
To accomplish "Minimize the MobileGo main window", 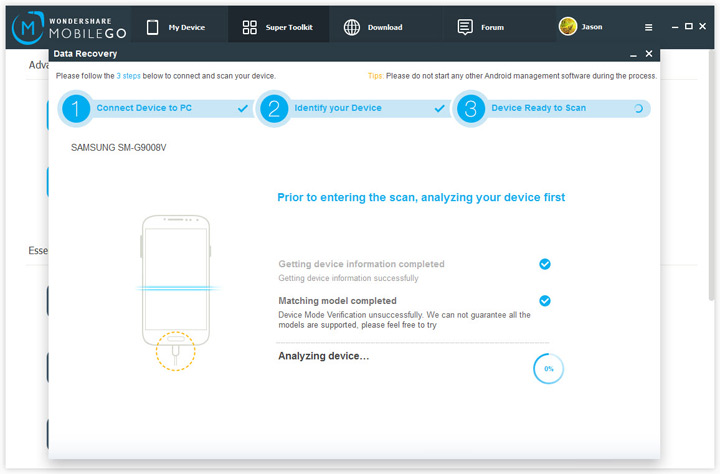I will pos(675,27).
